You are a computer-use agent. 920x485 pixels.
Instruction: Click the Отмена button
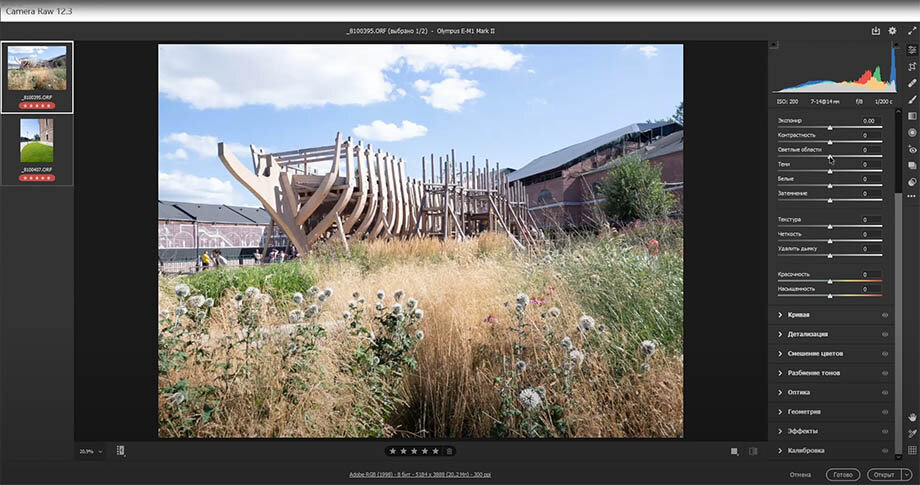[x=800, y=474]
